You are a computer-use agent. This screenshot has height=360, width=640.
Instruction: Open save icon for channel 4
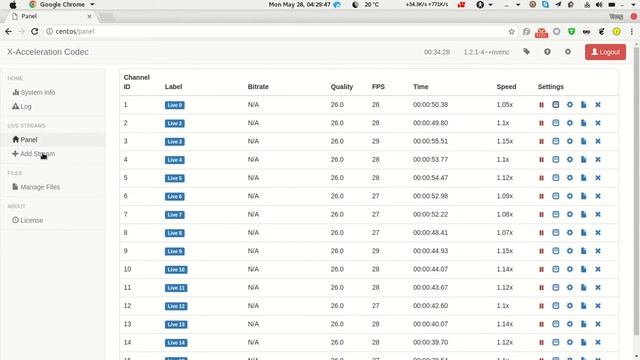pos(556,159)
